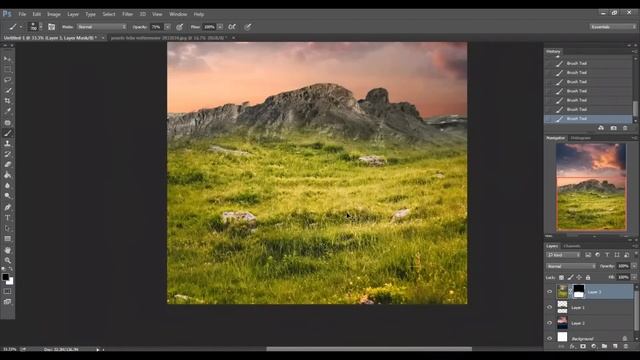640x360 pixels.
Task: Open layer Fill dropdown arrow
Action: [634, 278]
